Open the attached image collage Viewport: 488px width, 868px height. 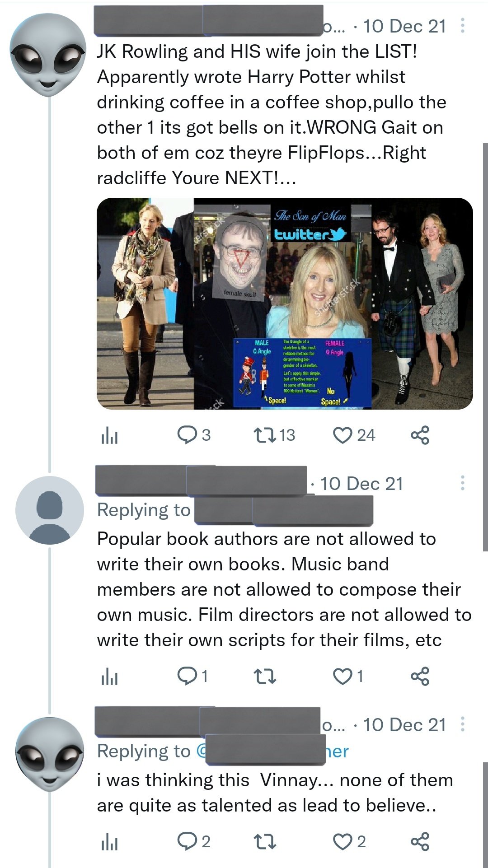pyautogui.click(x=285, y=303)
